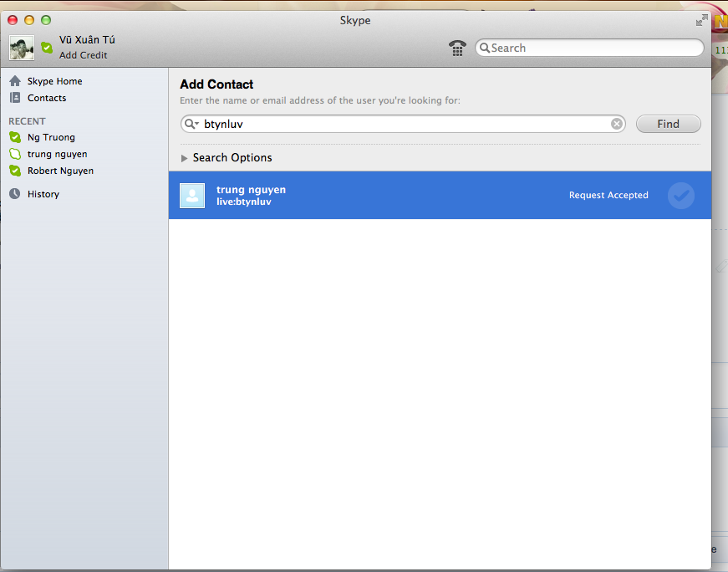Click the Add Contact heading
The height and width of the screenshot is (572, 728).
(216, 84)
